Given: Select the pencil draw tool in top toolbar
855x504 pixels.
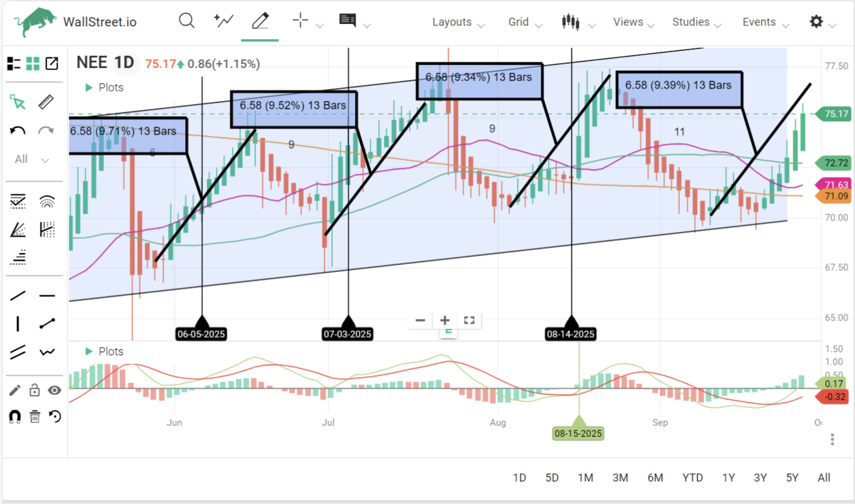Looking at the screenshot, I should tap(260, 21).
